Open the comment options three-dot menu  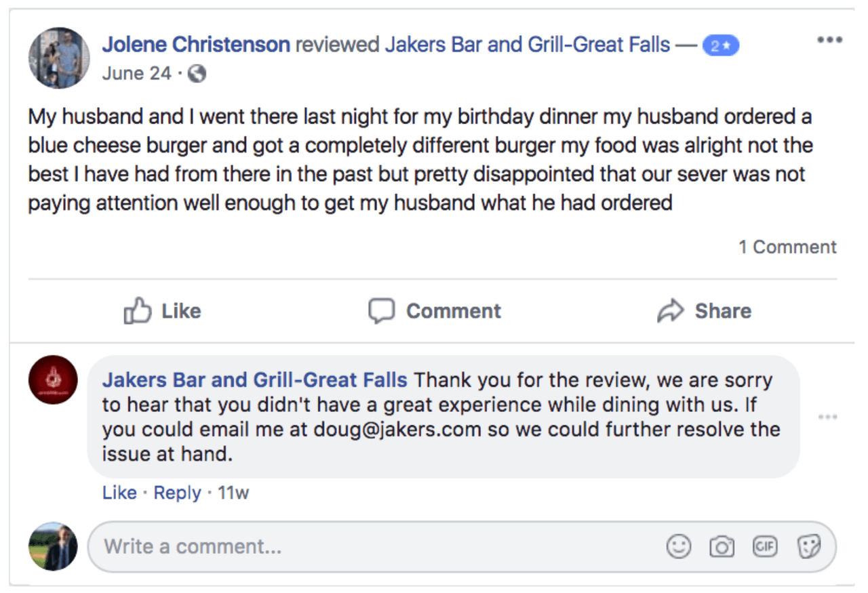pyautogui.click(x=827, y=417)
